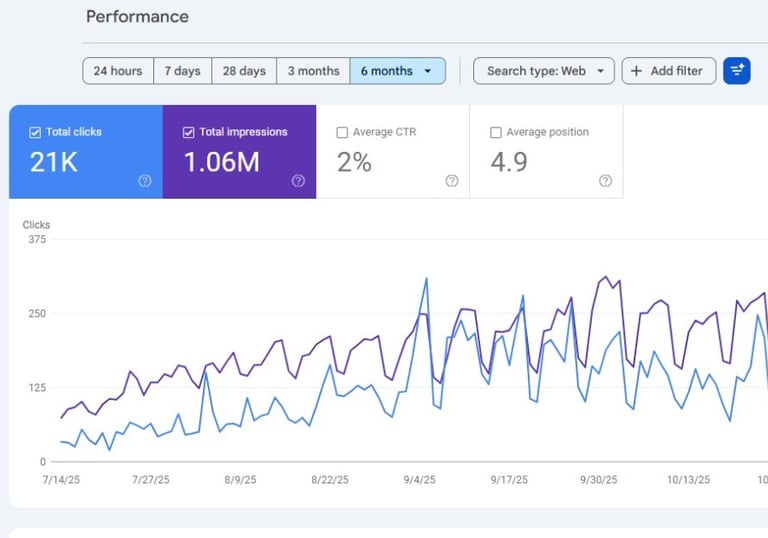Open help for Total clicks card
The image size is (768, 538).
pos(145,181)
